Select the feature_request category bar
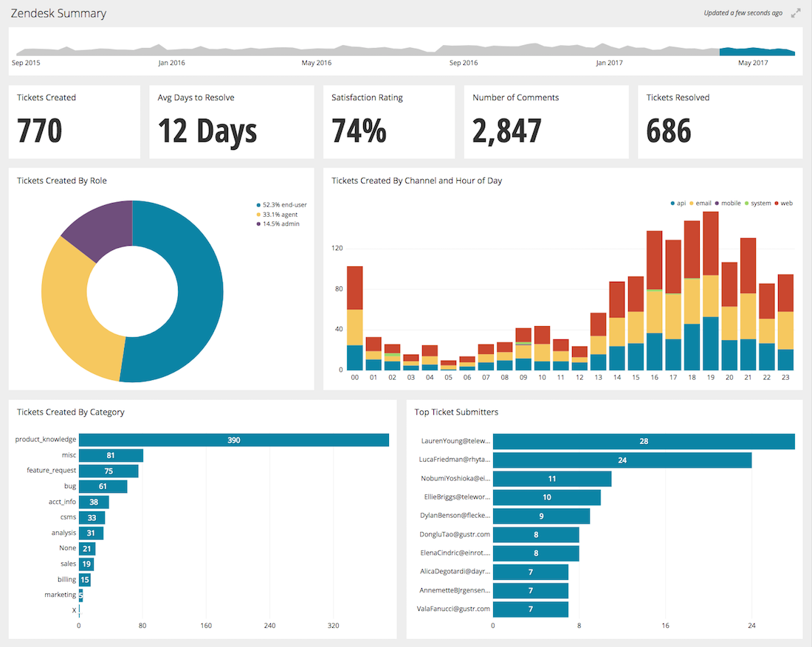The height and width of the screenshot is (647, 812). click(x=109, y=471)
